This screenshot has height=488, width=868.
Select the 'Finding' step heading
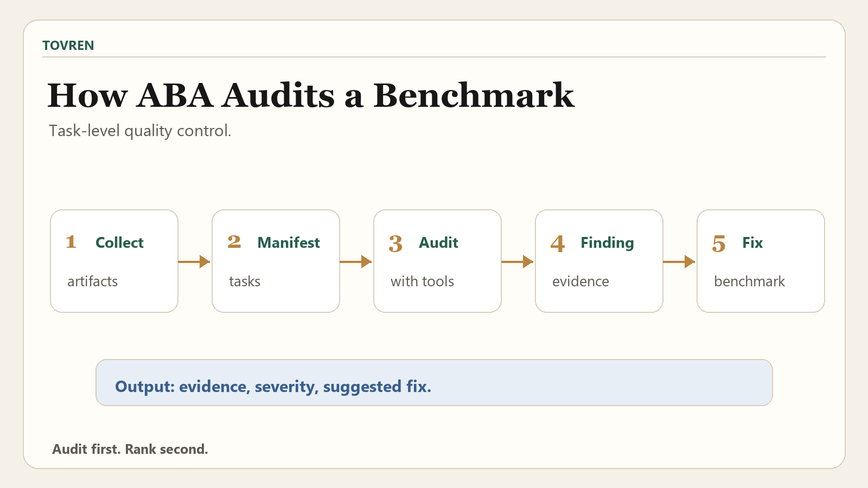click(607, 243)
